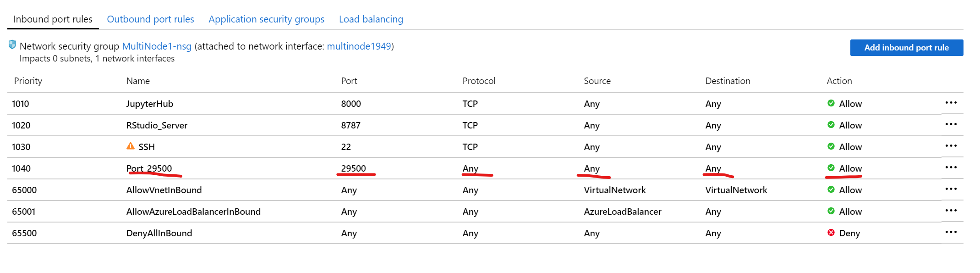980x273 pixels.
Task: Go to the Load balancing tab
Action: coord(371,19)
